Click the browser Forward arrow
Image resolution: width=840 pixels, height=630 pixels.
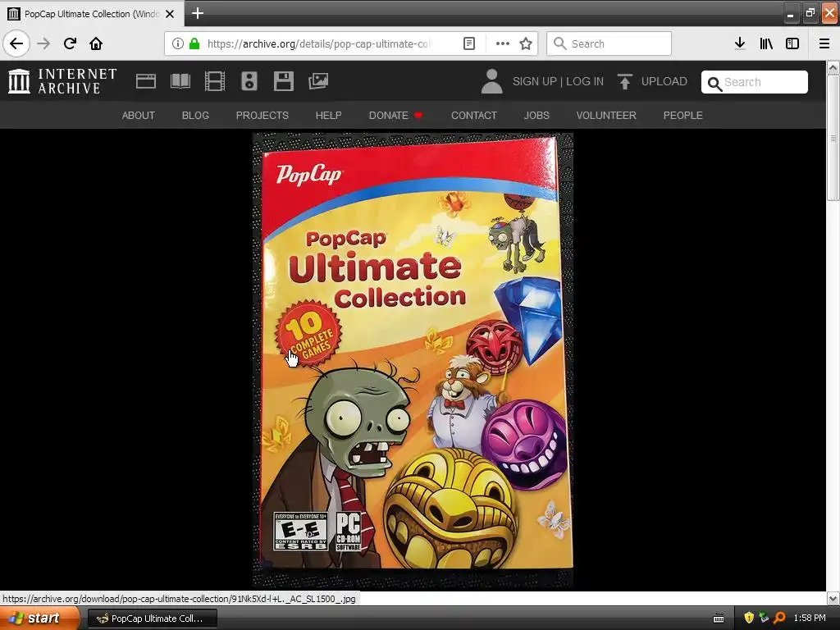coord(43,43)
